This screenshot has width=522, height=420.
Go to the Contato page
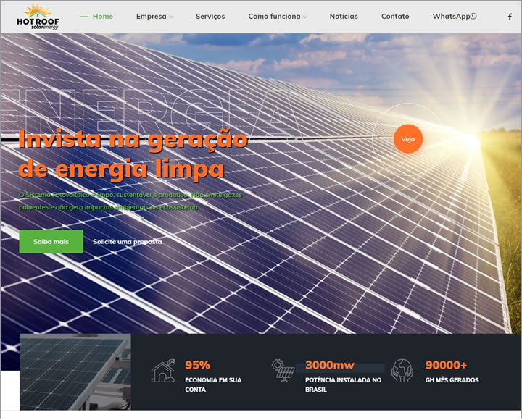coord(395,17)
